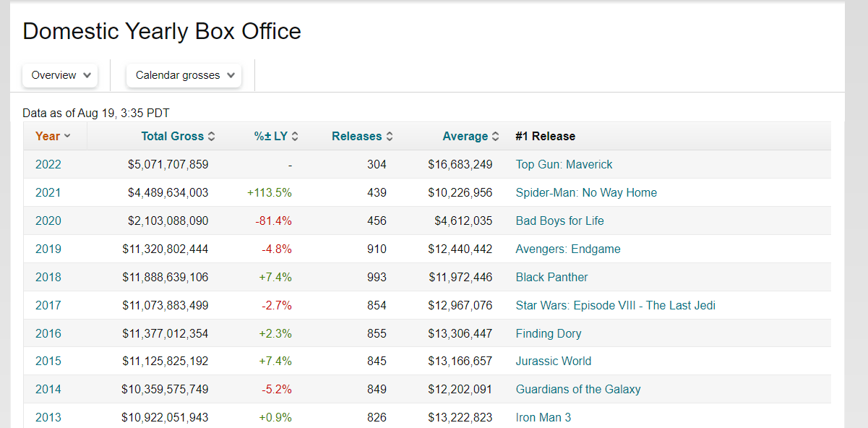The width and height of the screenshot is (868, 428).
Task: Sort table by Total Gross header
Action: tap(178, 136)
